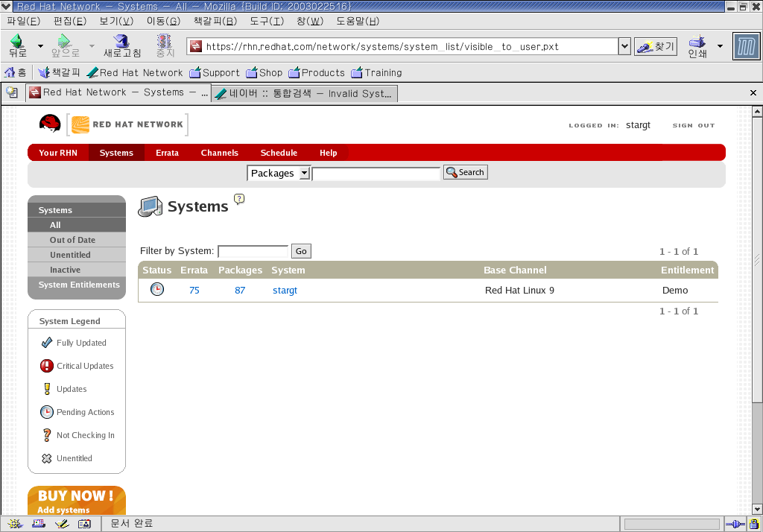
Task: Switch to the 네이버 통합검색 tab
Action: tap(305, 93)
